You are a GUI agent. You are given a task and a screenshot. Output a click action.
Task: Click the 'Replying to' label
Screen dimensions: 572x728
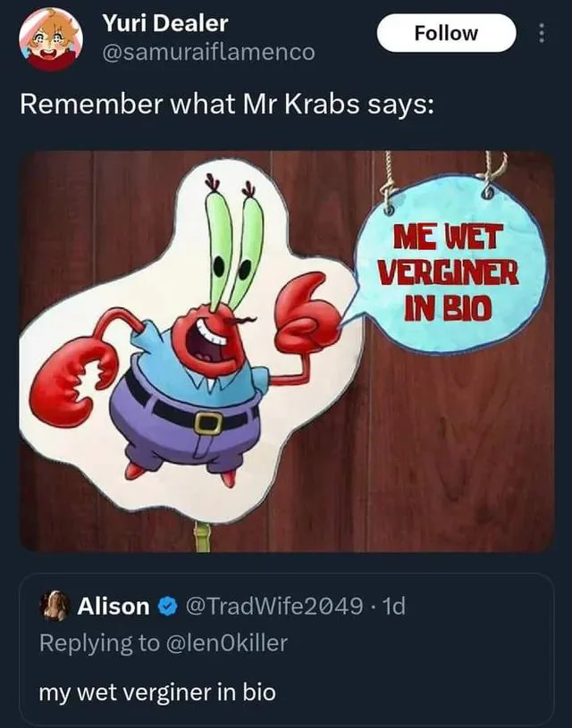[x=99, y=643]
